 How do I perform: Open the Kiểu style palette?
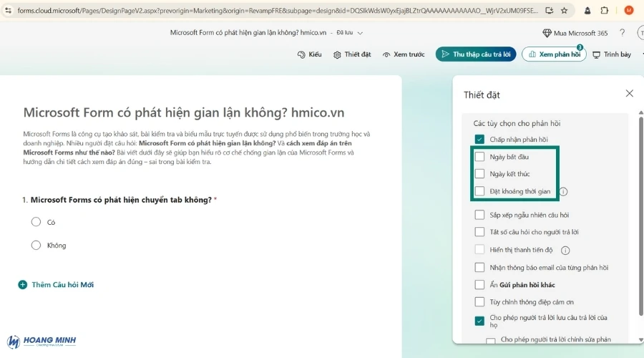pos(309,54)
